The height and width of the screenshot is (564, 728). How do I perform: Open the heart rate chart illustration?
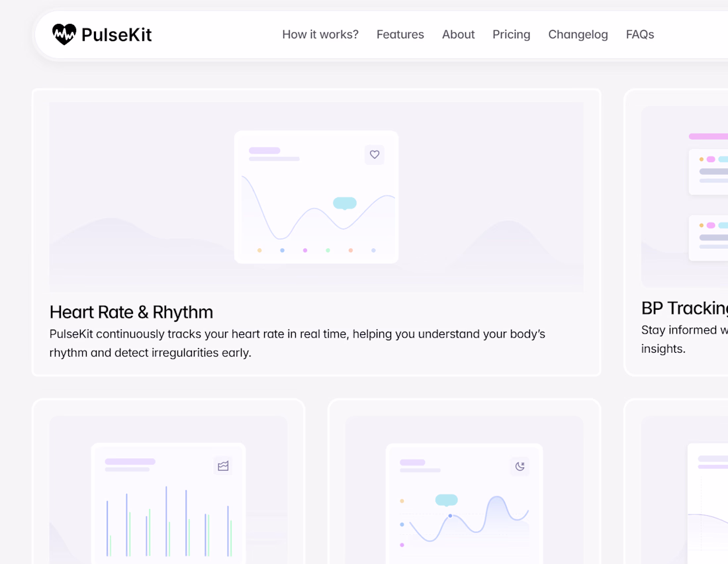click(x=316, y=197)
